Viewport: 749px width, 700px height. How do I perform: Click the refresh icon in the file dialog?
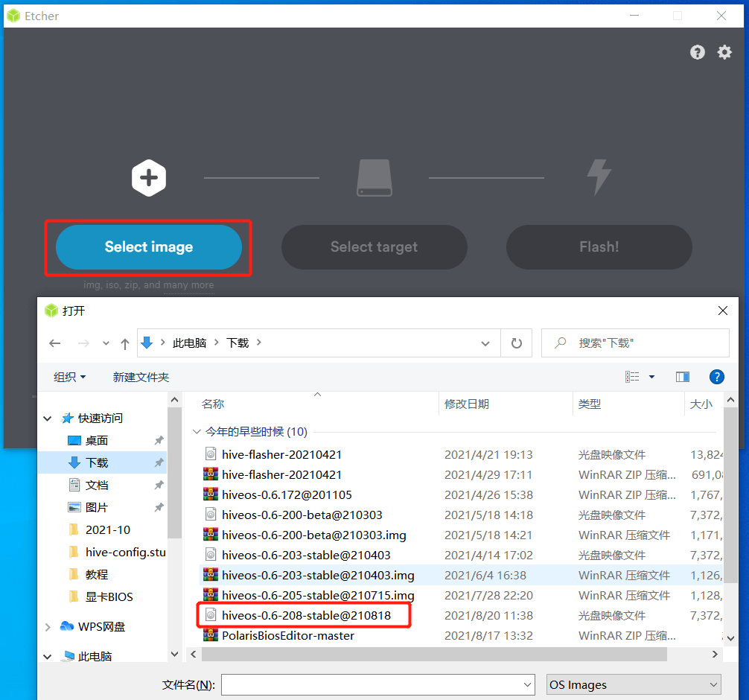(x=516, y=343)
